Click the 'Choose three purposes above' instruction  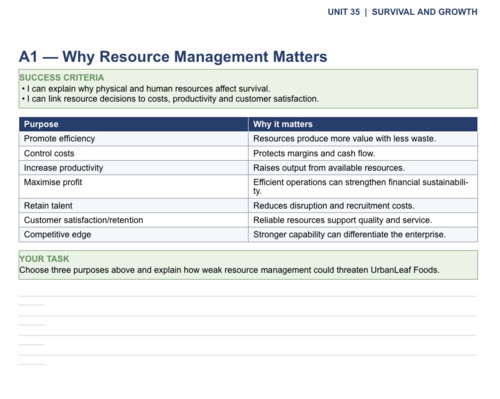[229, 270]
